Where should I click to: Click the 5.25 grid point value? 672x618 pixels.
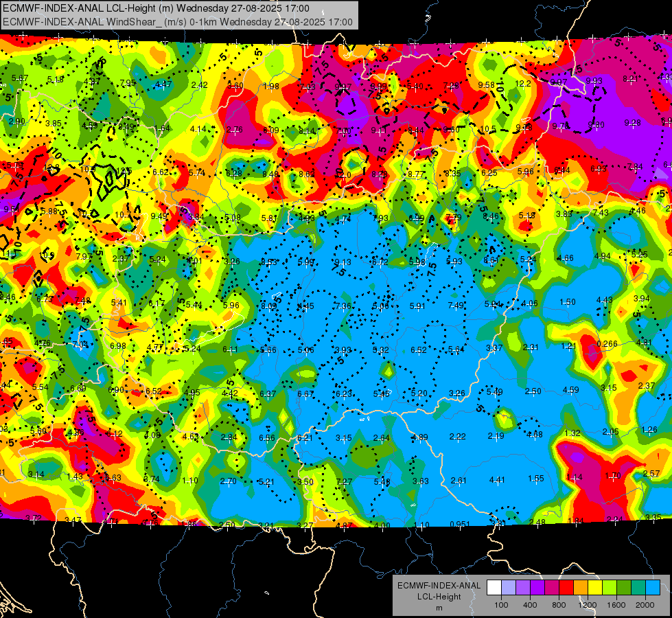pyautogui.click(x=640, y=254)
